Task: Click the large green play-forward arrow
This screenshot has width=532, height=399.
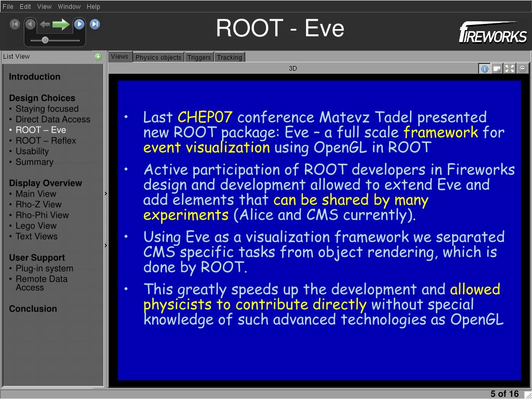Action: (x=61, y=24)
